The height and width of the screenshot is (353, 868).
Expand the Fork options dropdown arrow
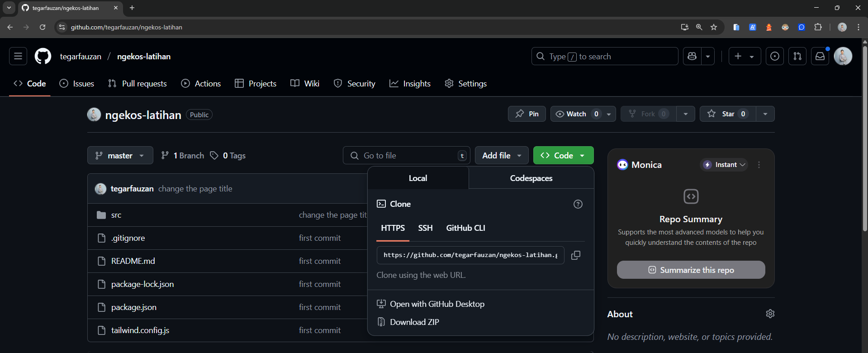pos(686,114)
